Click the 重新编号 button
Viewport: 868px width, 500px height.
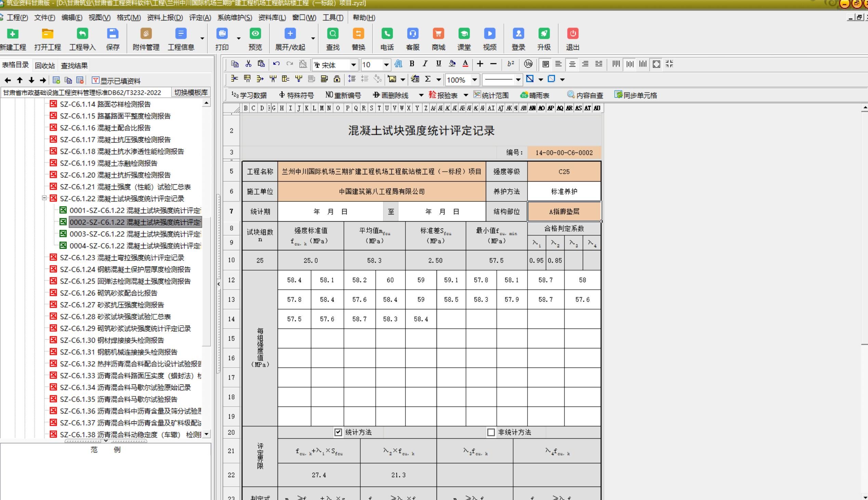(x=343, y=95)
